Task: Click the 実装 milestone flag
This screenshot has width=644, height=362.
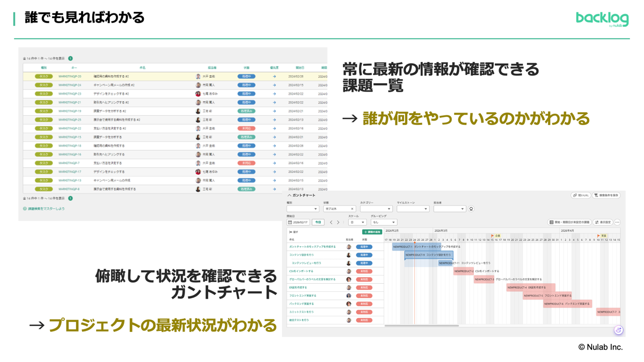Action: (599, 235)
